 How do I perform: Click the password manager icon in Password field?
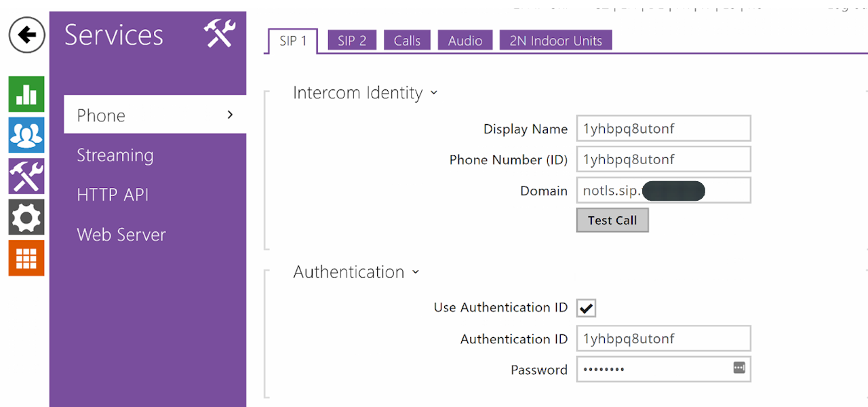(x=738, y=368)
